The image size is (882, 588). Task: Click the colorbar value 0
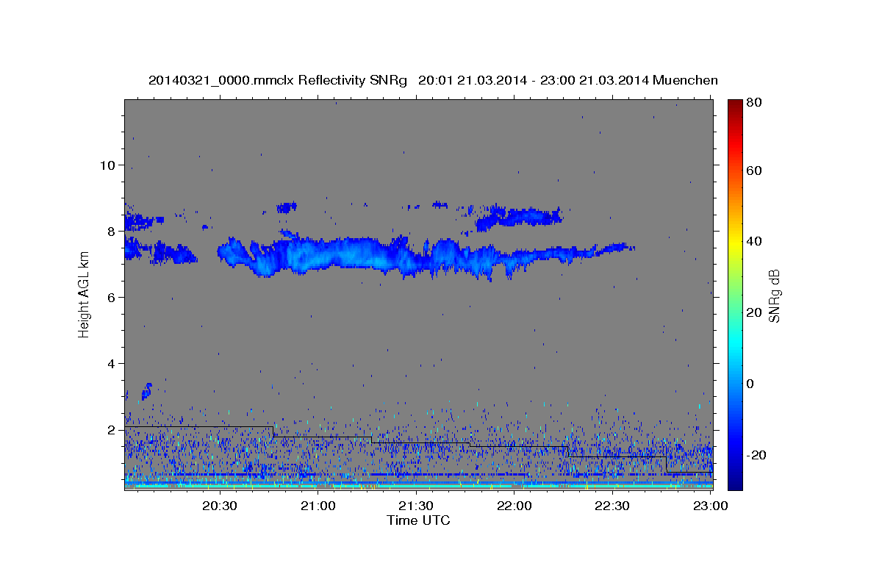click(x=750, y=384)
